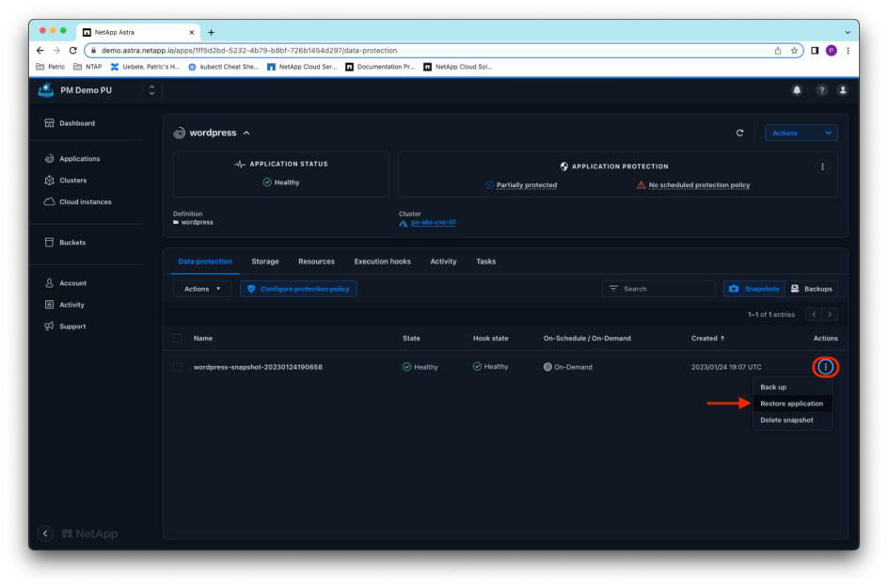The height and width of the screenshot is (588, 888).
Task: Collapse the sidebar with the arrow icon
Action: click(x=44, y=533)
